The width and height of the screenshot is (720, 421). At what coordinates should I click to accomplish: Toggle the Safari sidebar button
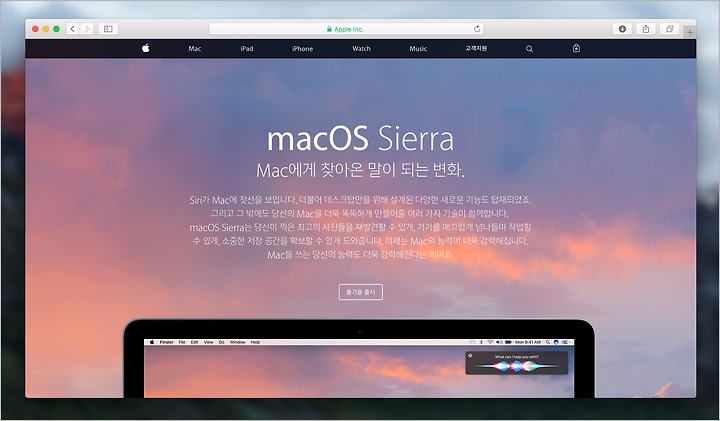tap(108, 29)
